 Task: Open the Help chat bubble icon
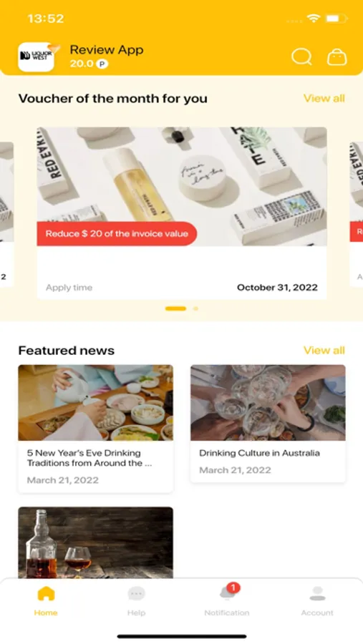click(136, 593)
